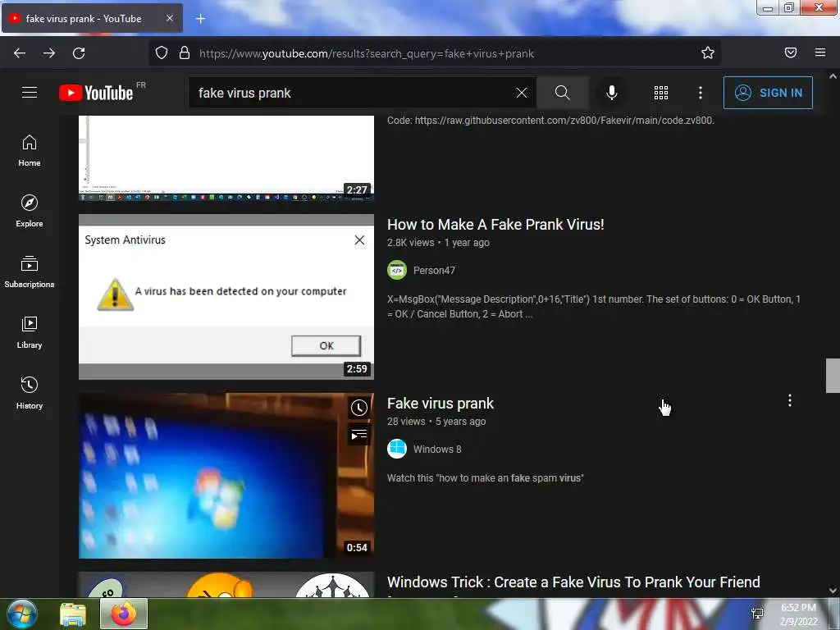The height and width of the screenshot is (630, 840).
Task: Open Subscriptions in the sidebar
Action: [x=30, y=272]
